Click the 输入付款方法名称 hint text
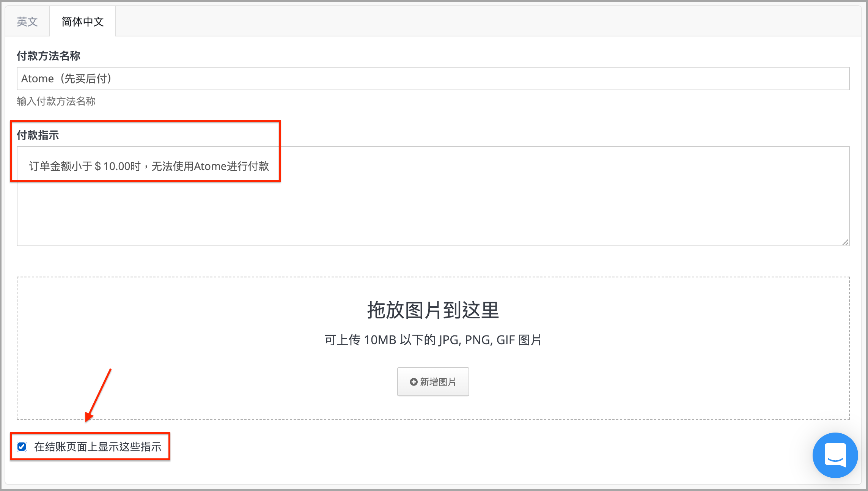 (x=56, y=101)
